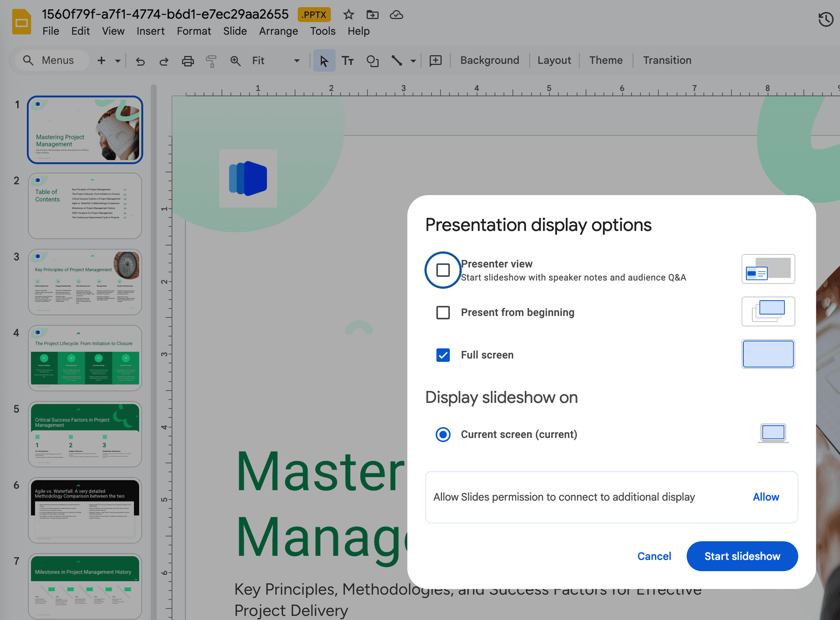Open version history clock icon
This screenshot has height=620, width=840.
[x=826, y=19]
